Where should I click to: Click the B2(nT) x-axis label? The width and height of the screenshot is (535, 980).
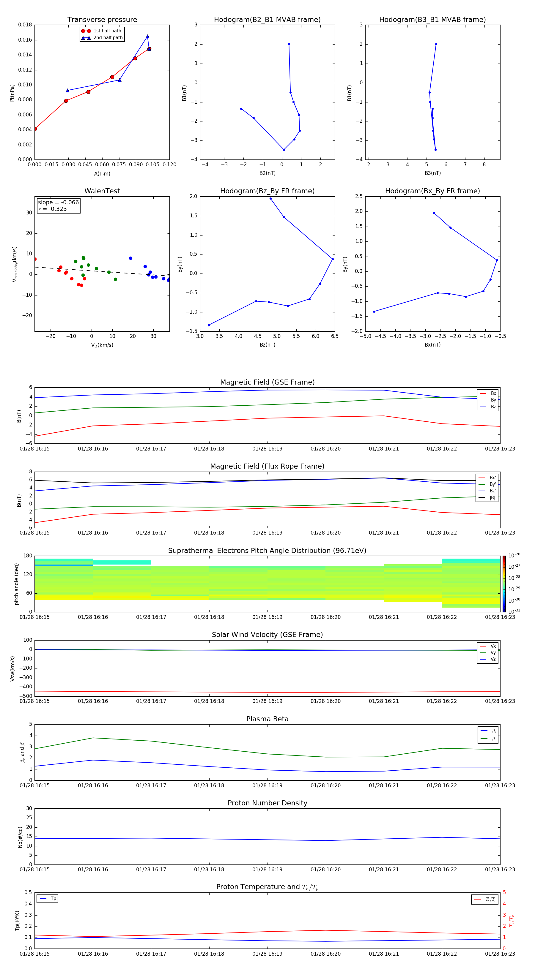tap(267, 173)
